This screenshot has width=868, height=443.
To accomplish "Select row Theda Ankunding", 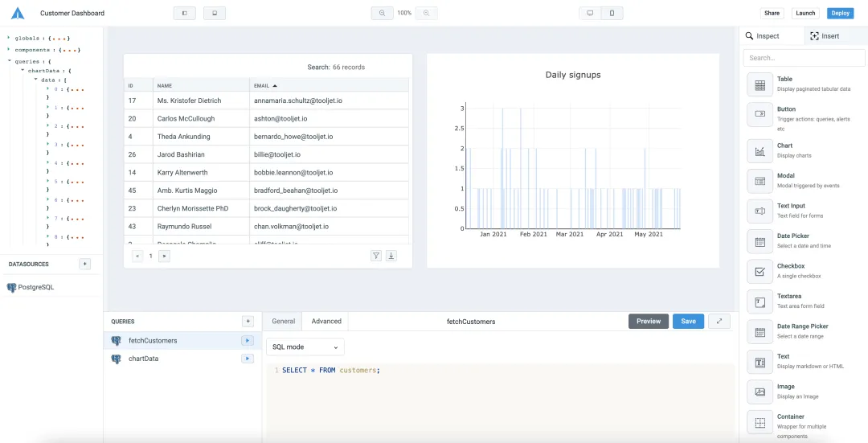I will 266,136.
